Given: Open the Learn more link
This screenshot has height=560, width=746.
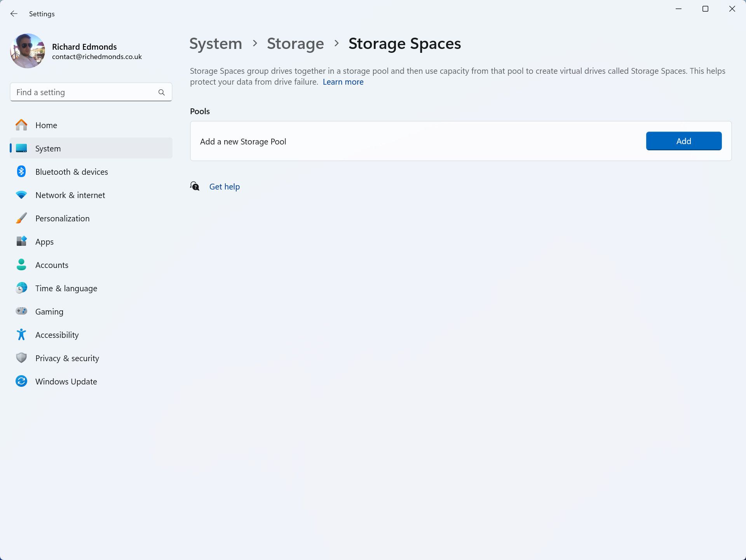Looking at the screenshot, I should 343,82.
